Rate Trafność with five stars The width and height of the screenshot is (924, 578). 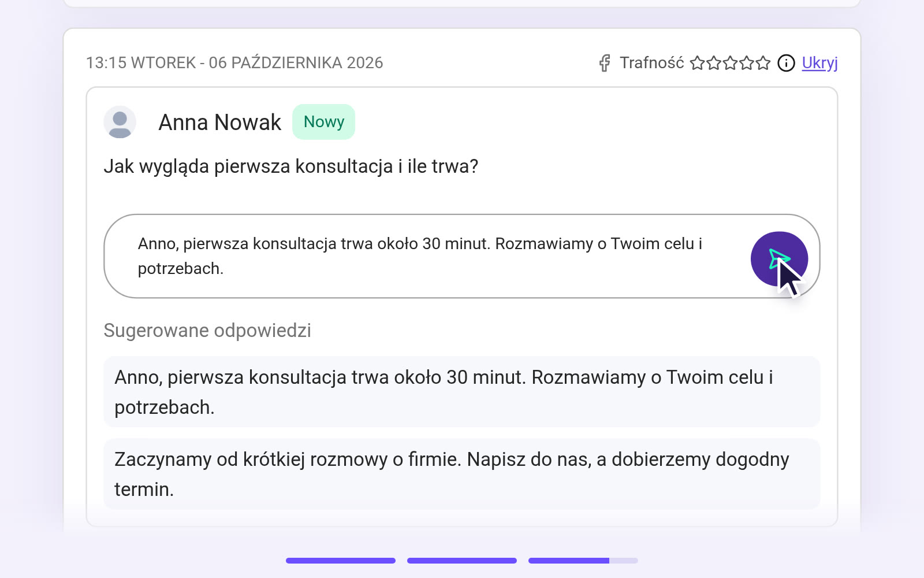763,63
